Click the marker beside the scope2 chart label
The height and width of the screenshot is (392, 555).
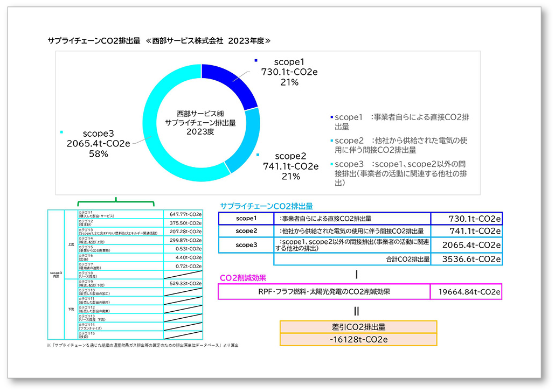pyautogui.click(x=258, y=155)
